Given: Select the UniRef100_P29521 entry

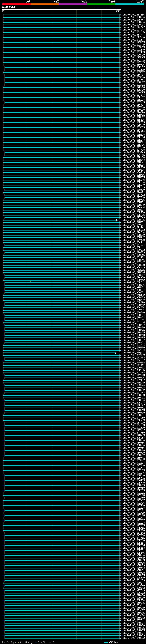Looking at the screenshot, I should pos(134,310).
